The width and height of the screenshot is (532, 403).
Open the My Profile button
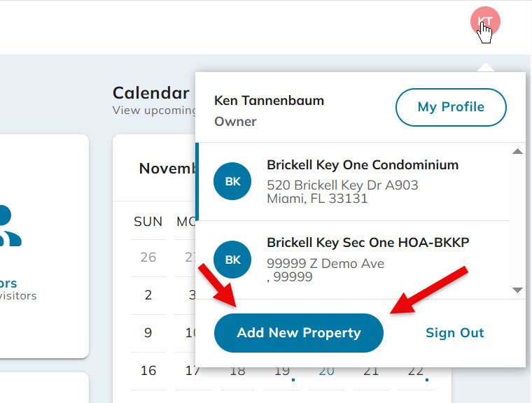tap(451, 107)
